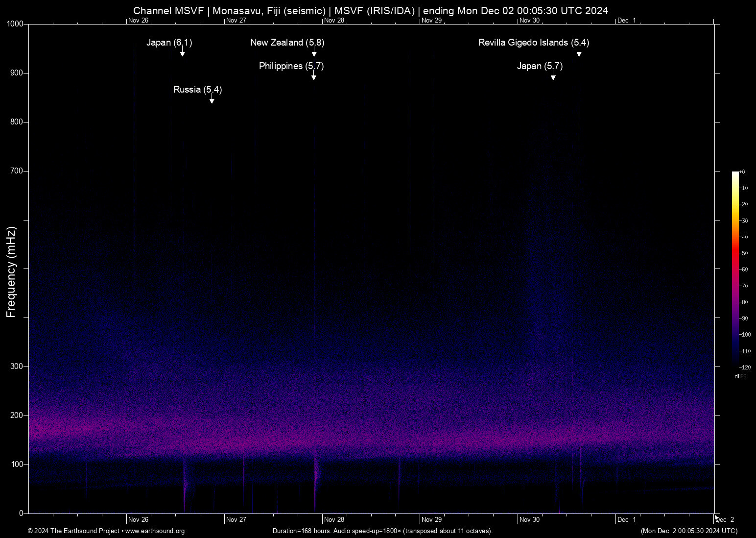This screenshot has height=538, width=756.
Task: Click the Nov 27 label on the top axis
Action: pyautogui.click(x=236, y=21)
